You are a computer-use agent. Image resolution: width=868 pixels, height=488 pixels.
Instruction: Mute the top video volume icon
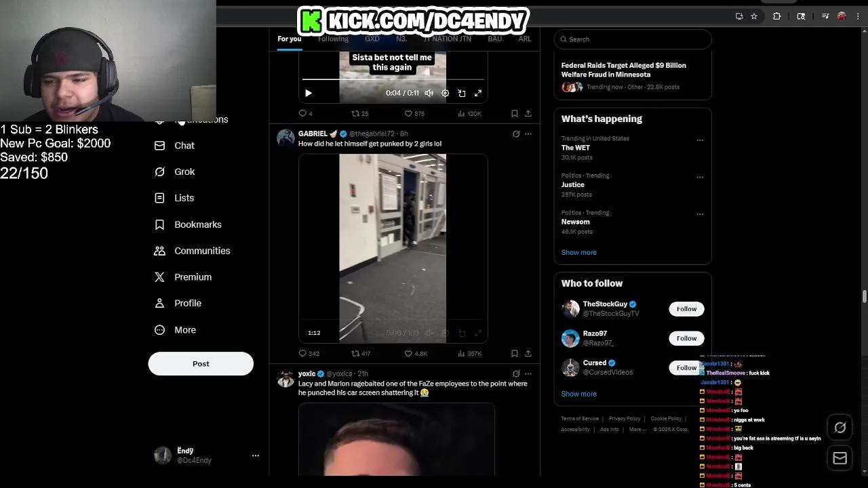429,94
